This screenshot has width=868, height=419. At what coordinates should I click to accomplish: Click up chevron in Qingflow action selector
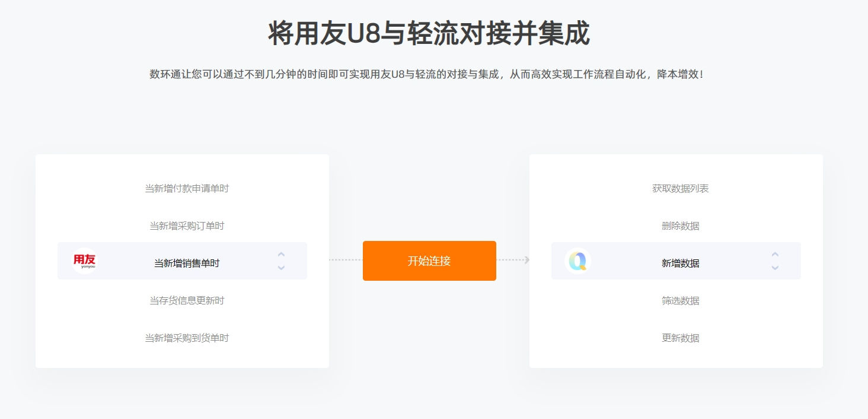(x=775, y=254)
